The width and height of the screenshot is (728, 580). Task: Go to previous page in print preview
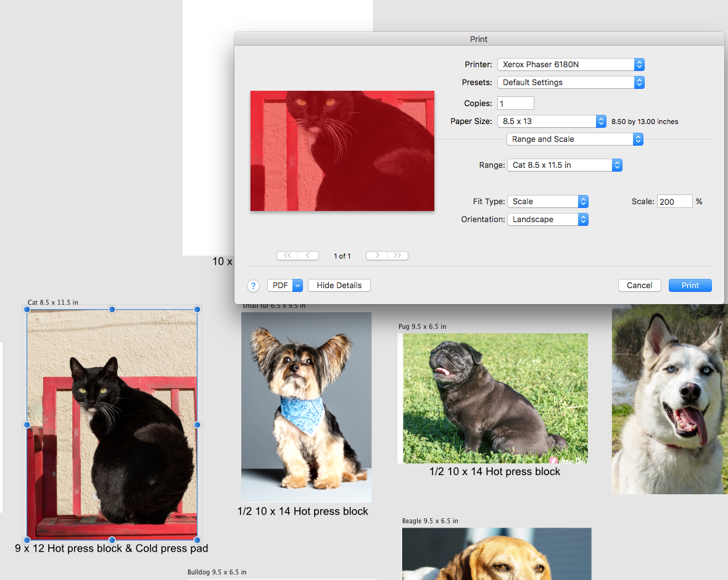click(x=308, y=256)
